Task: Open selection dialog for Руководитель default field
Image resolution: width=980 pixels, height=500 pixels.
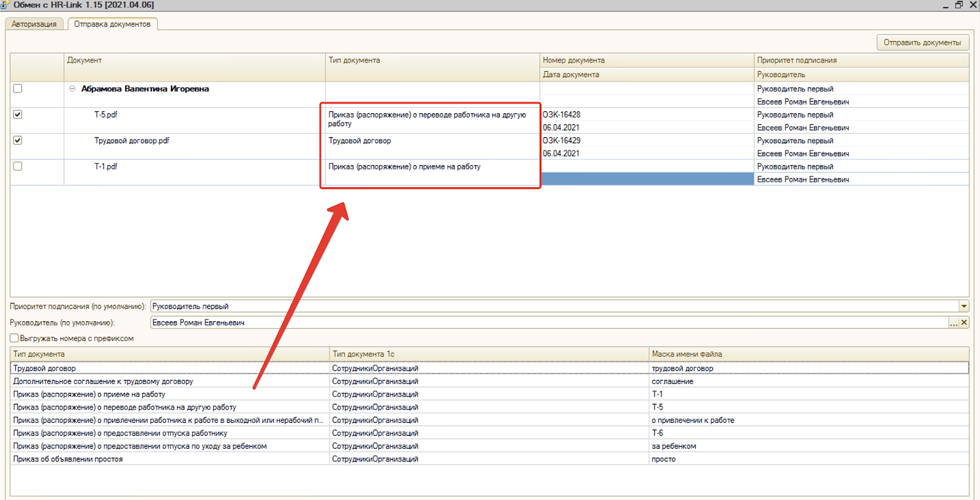Action: (954, 323)
